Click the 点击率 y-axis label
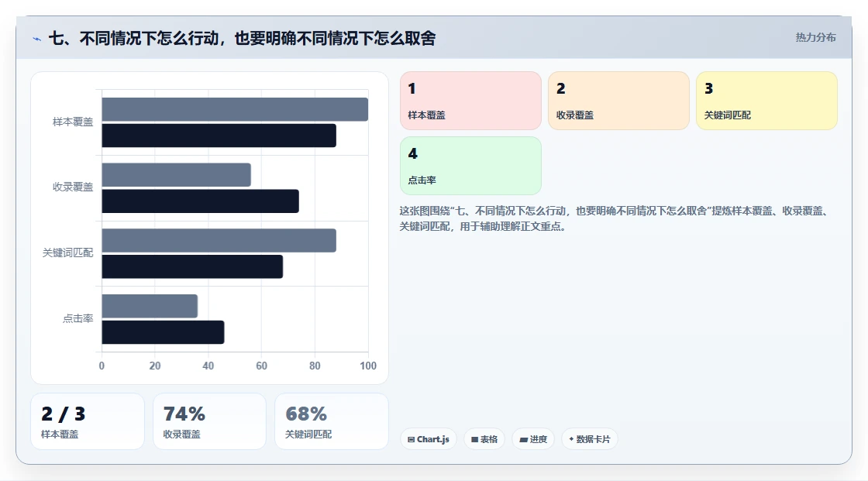This screenshot has width=868, height=481. pyautogui.click(x=77, y=319)
